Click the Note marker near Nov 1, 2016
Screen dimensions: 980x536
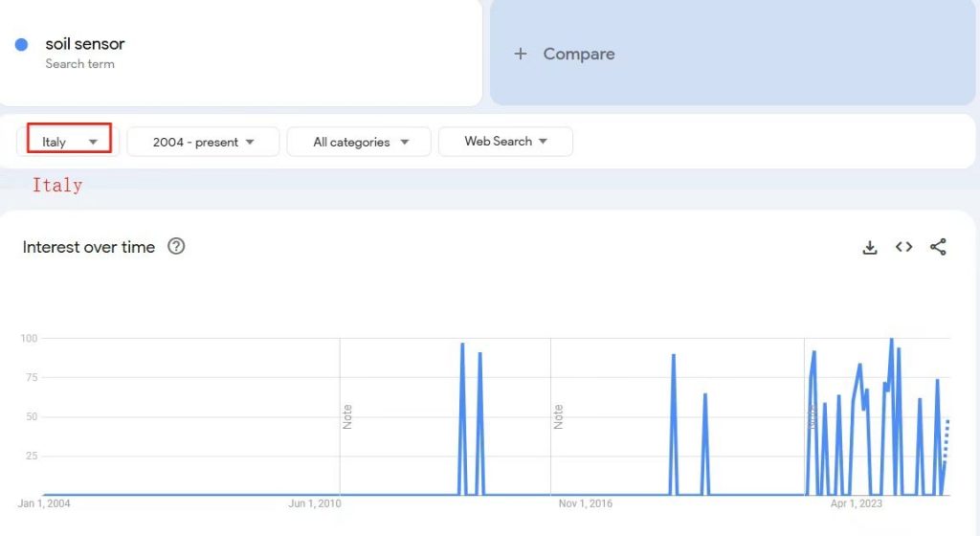point(558,416)
